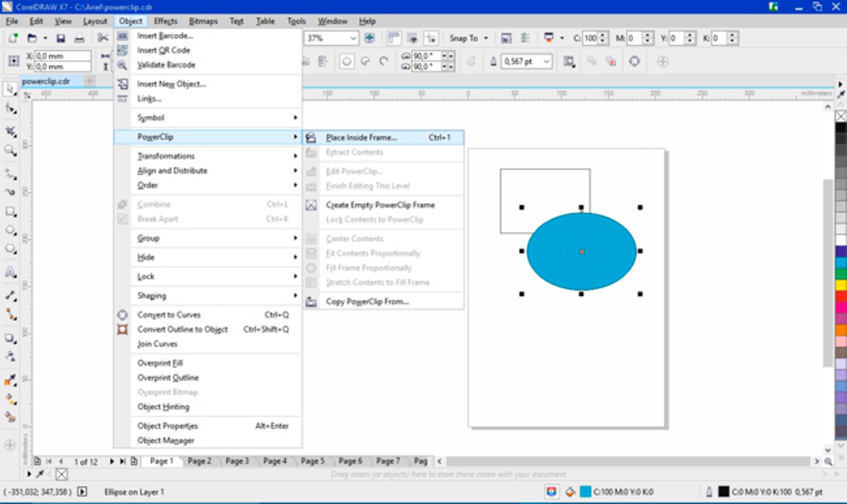Click the New document icon
847x504 pixels.
[13, 38]
